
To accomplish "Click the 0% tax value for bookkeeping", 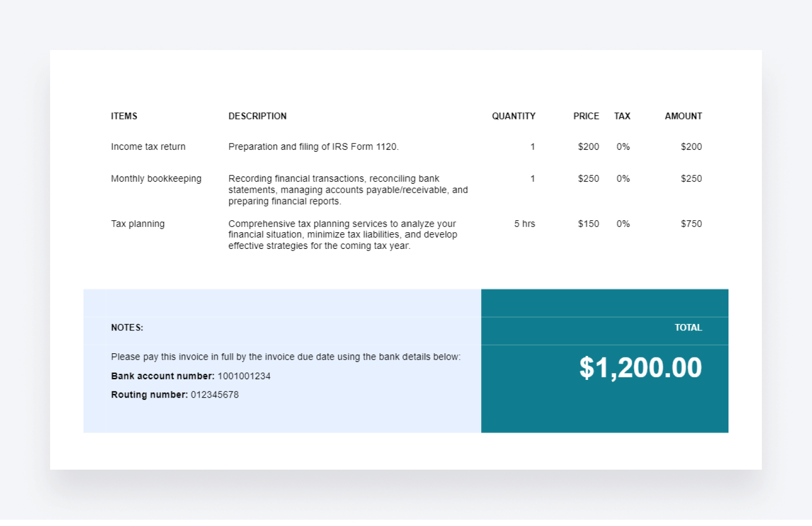I will pyautogui.click(x=623, y=178).
